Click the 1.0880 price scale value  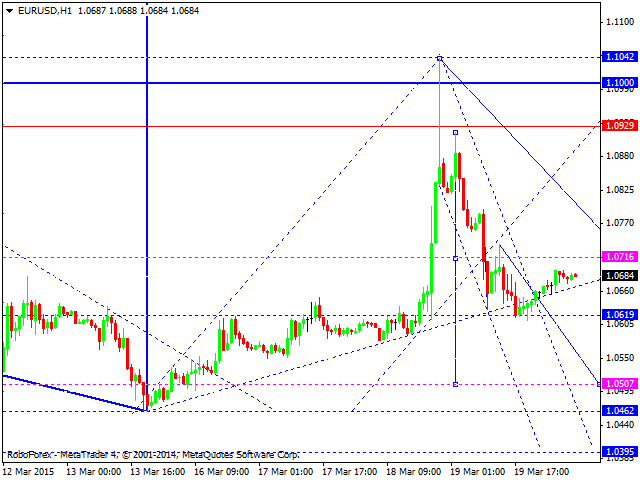point(620,156)
